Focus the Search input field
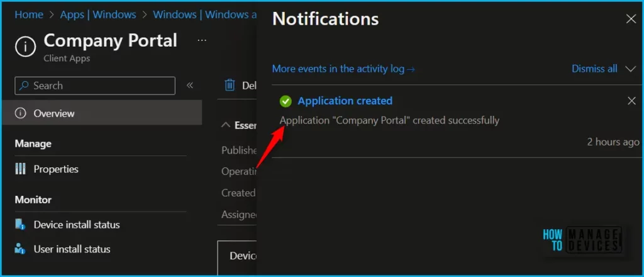Screen dimensions: 644x277 [95, 86]
